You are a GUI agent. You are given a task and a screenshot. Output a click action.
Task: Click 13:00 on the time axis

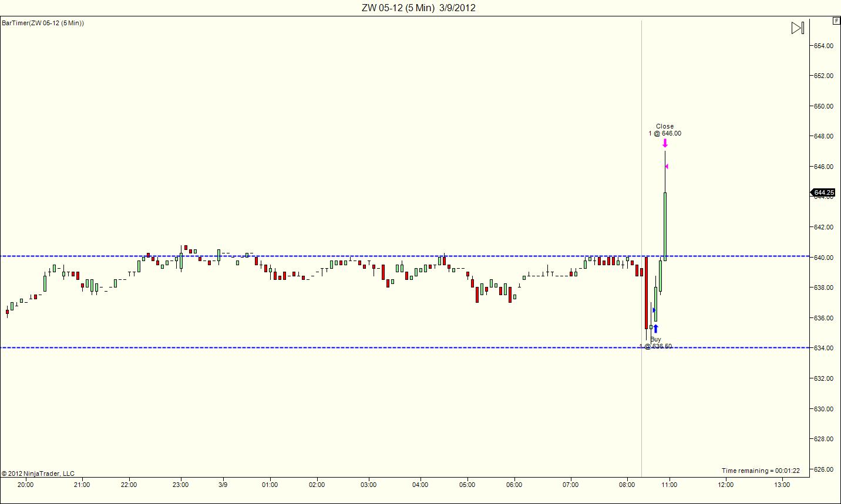point(782,485)
